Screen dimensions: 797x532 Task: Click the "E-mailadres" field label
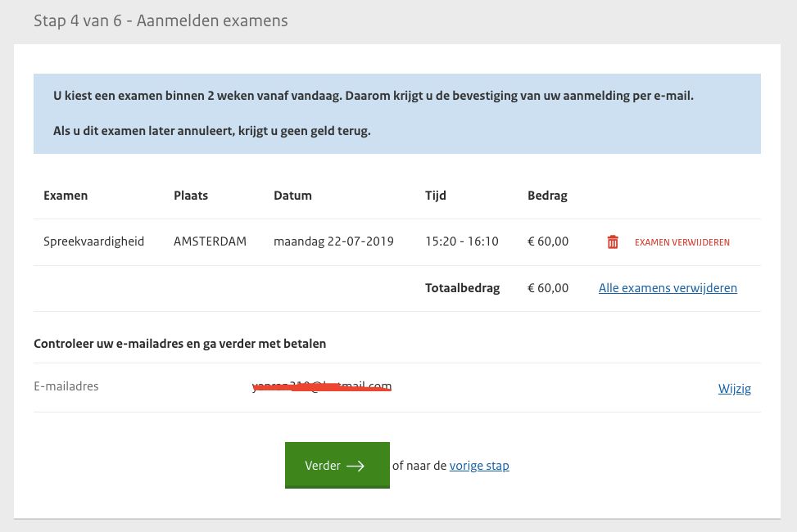pos(66,386)
